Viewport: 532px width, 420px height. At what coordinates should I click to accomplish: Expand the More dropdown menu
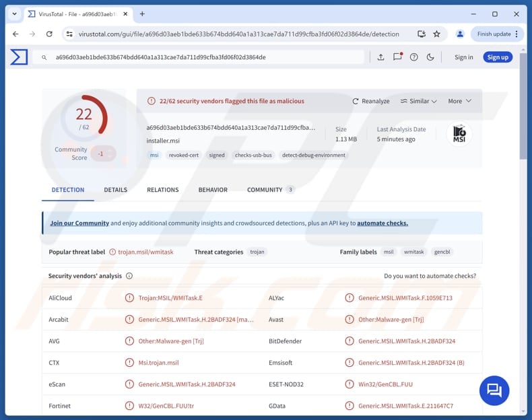[459, 101]
